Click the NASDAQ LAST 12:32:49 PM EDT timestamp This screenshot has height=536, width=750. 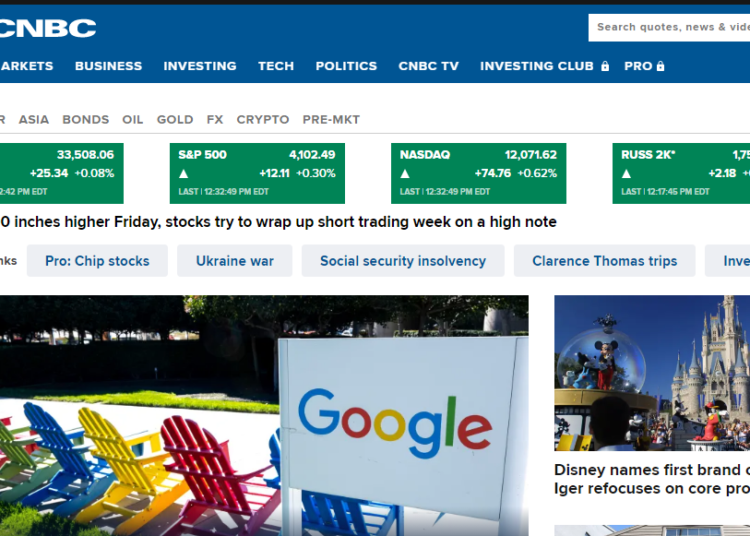[445, 192]
